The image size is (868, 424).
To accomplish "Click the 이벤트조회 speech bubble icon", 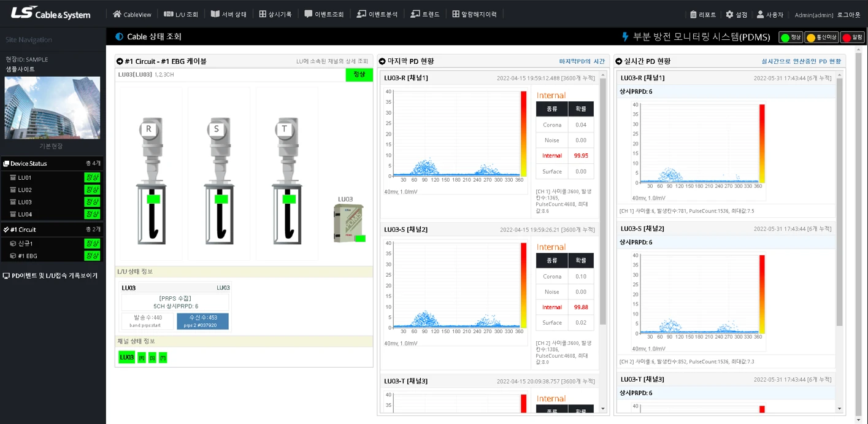I will tap(308, 14).
